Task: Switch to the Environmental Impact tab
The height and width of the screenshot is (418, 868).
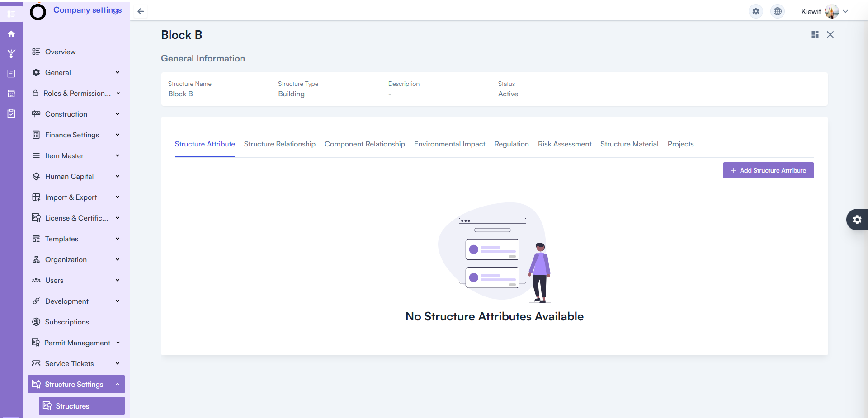Action: tap(449, 144)
